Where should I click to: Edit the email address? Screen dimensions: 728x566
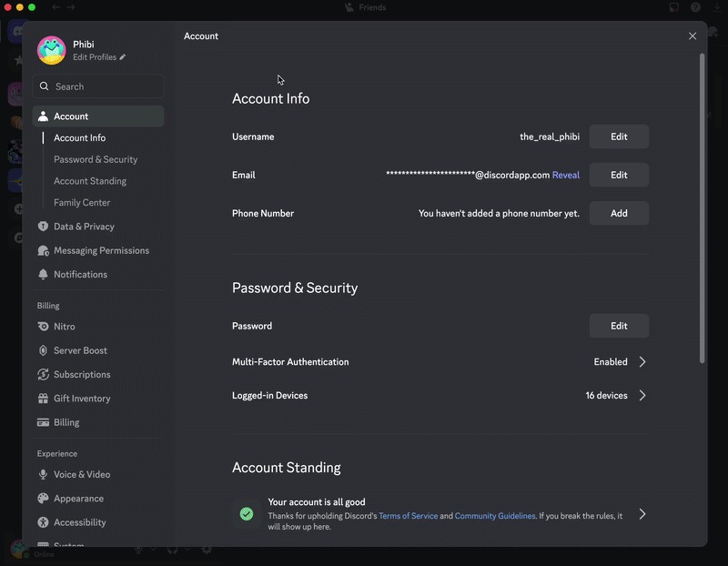pyautogui.click(x=619, y=175)
